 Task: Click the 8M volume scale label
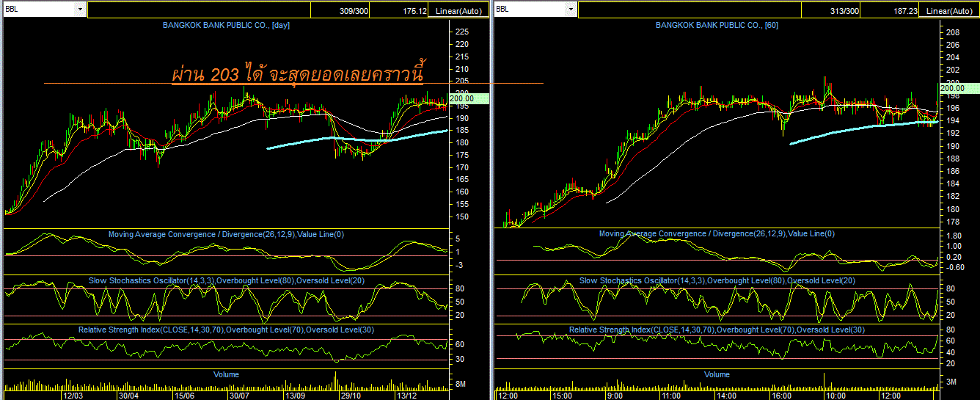pyautogui.click(x=461, y=384)
